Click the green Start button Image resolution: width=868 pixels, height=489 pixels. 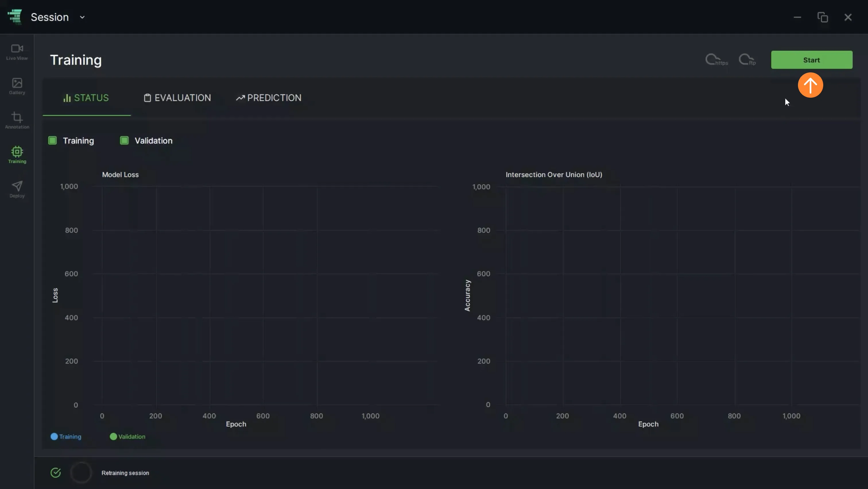click(812, 60)
